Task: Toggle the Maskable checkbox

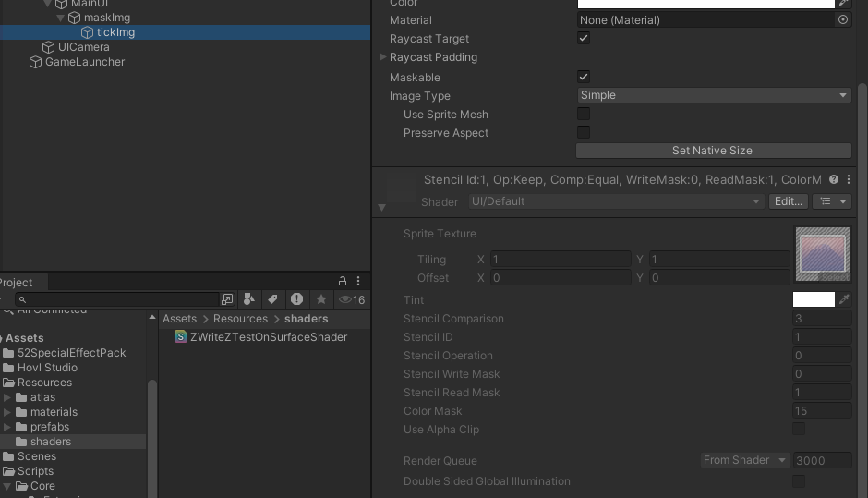Action: [x=584, y=78]
